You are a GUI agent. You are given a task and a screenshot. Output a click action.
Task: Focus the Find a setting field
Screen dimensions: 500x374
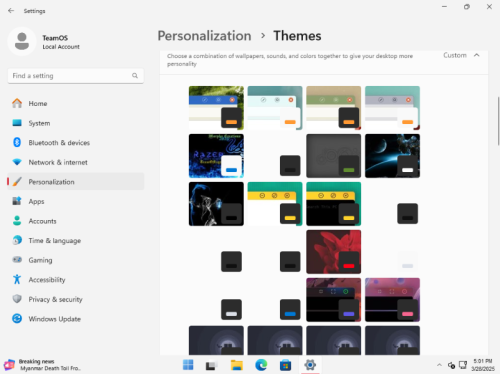[x=76, y=76]
